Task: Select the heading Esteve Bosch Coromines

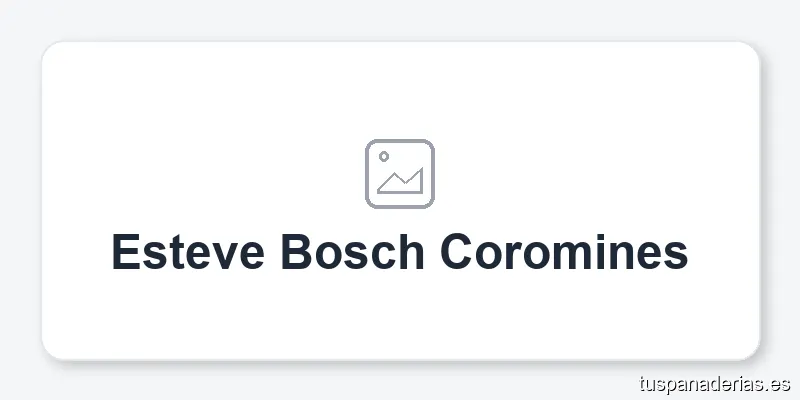Action: pos(400,252)
